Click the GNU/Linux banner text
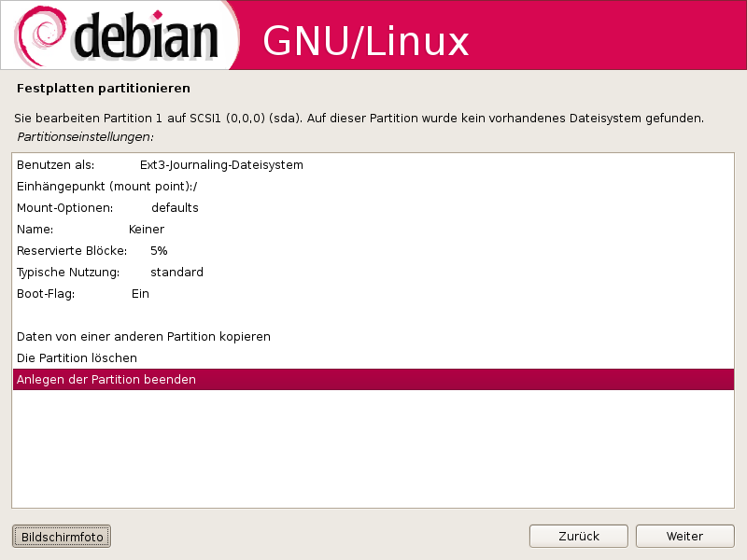The width and height of the screenshot is (747, 560). pyautogui.click(x=365, y=40)
